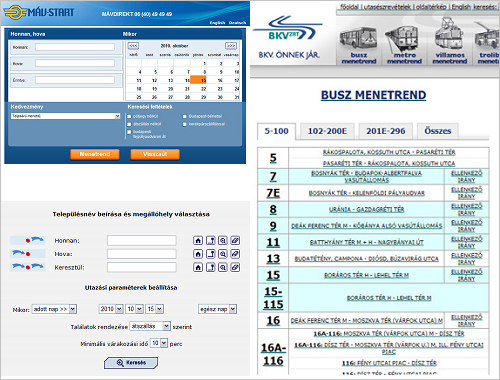Click ELLENKEZŐ IRÁNY for route 11

(x=466, y=242)
